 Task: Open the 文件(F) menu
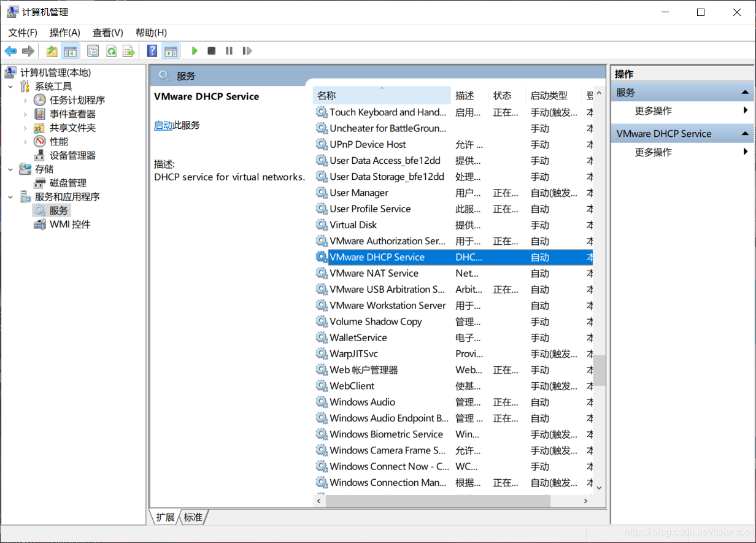point(23,33)
